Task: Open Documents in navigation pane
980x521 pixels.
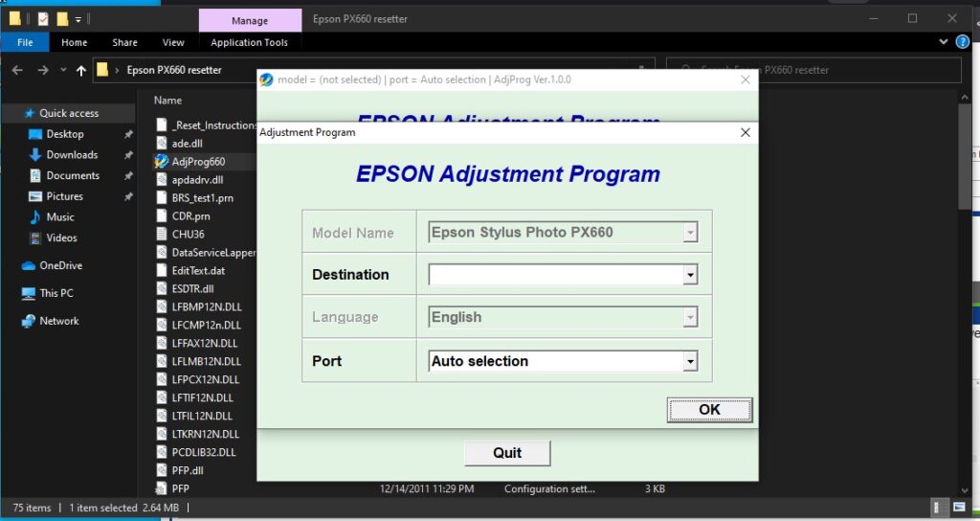Action: [73, 175]
